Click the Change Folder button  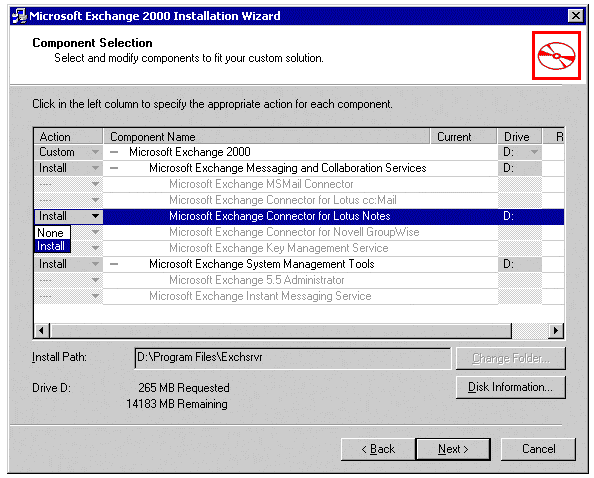tap(511, 358)
